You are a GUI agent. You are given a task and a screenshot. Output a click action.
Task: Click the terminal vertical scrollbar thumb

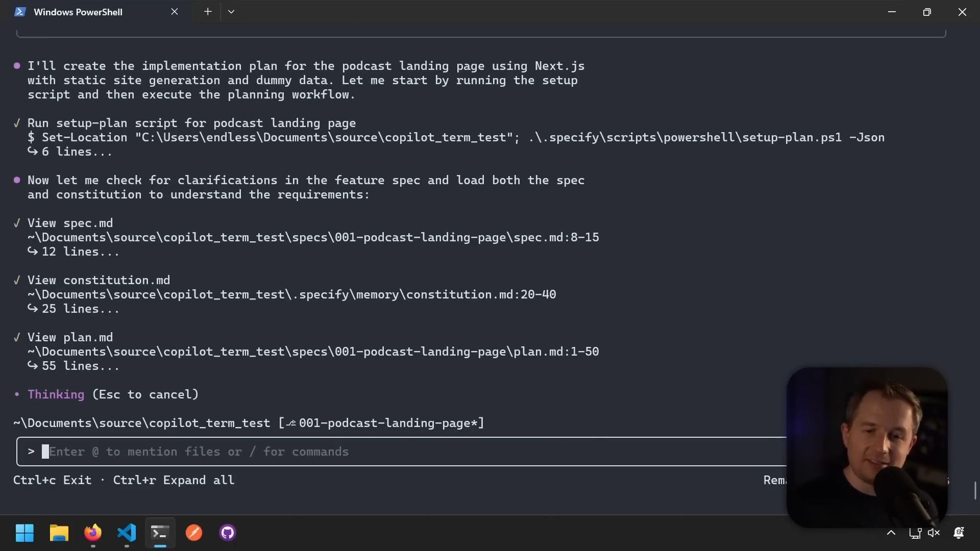(x=975, y=490)
